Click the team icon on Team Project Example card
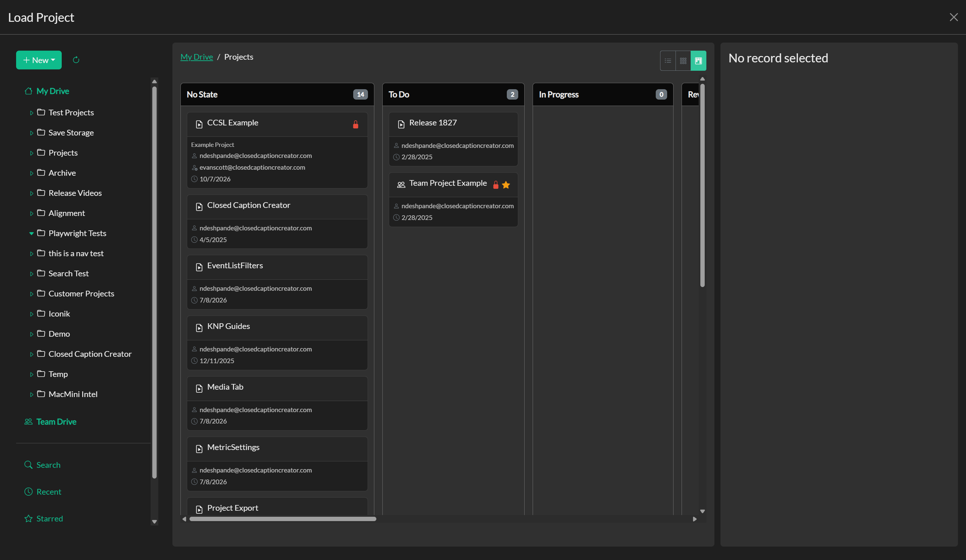Screen dimensions: 966x560 (x=401, y=185)
